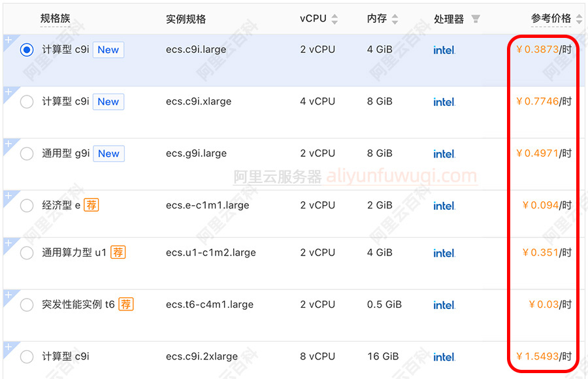Click the Intel icon beside ecs.g9i.large
Screen dimensions: 588x379
pos(444,154)
